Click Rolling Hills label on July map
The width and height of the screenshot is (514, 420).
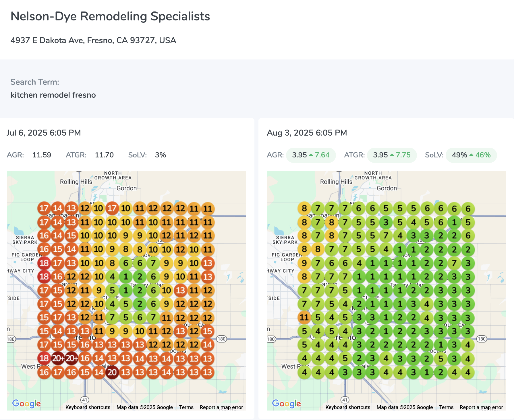[x=76, y=182]
